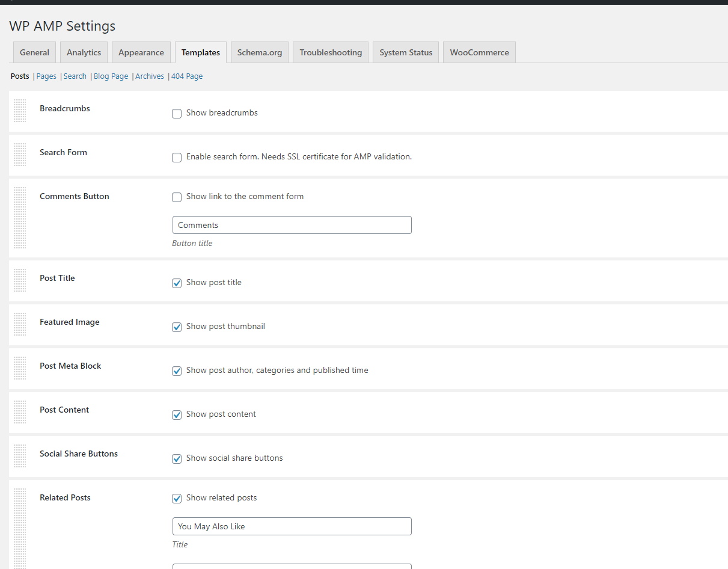Image resolution: width=728 pixels, height=569 pixels.
Task: Uncheck Show post content
Action: click(177, 415)
